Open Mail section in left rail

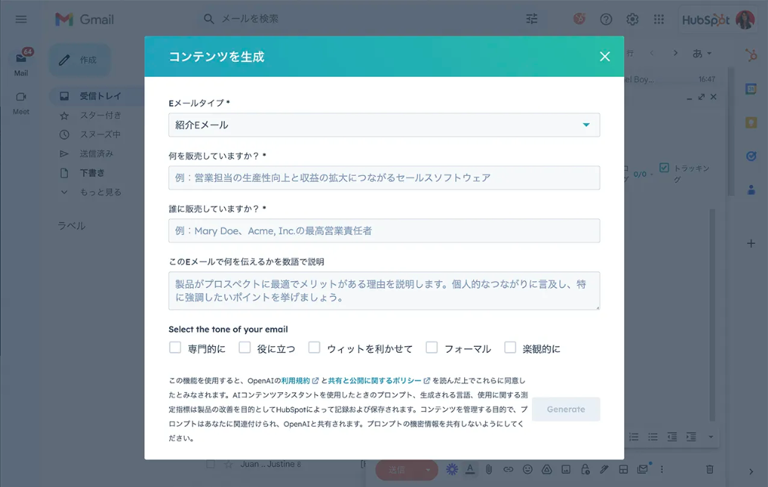pyautogui.click(x=21, y=63)
